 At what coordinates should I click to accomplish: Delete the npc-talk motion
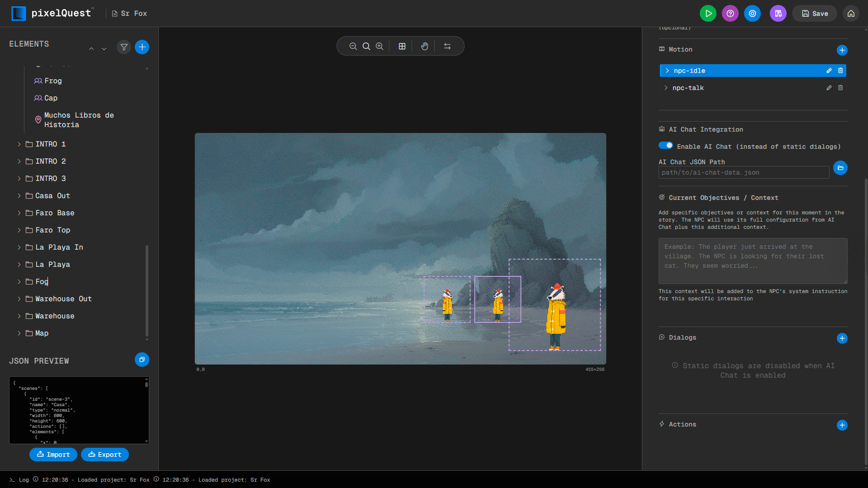pos(840,88)
